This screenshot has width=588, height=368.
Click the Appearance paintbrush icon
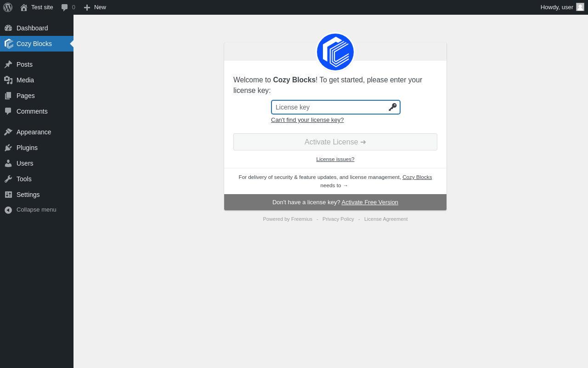click(8, 132)
